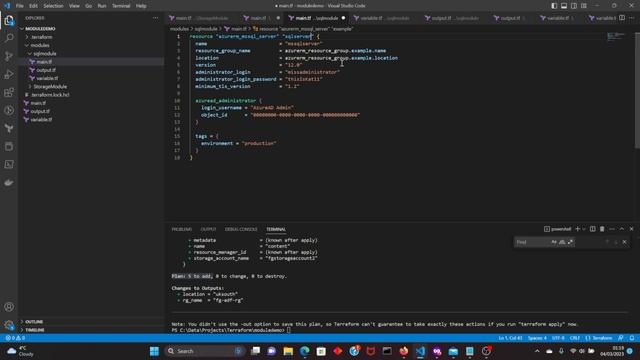Image resolution: width=640 pixels, height=360 pixels.
Task: Click the split editor icon in the tab bar
Action: (622, 18)
